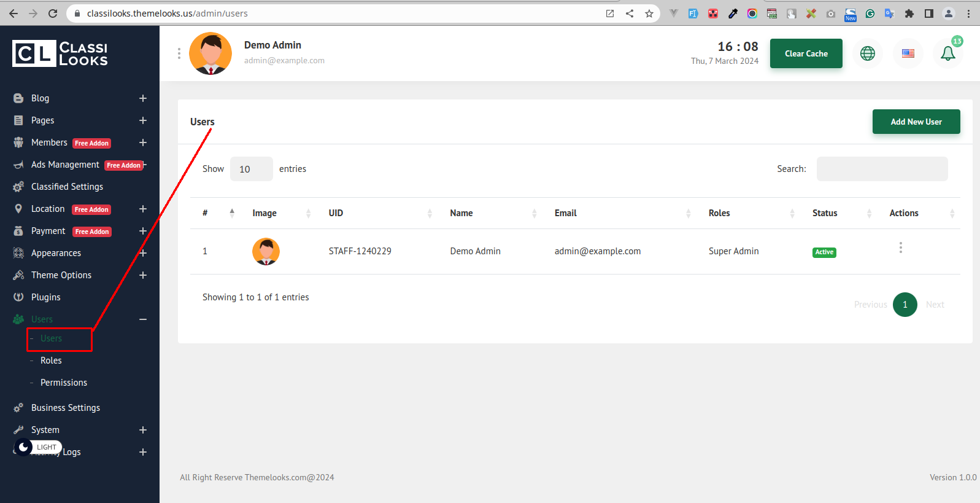Open Permissions in the sidebar submenu
The width and height of the screenshot is (980, 503).
(x=64, y=383)
